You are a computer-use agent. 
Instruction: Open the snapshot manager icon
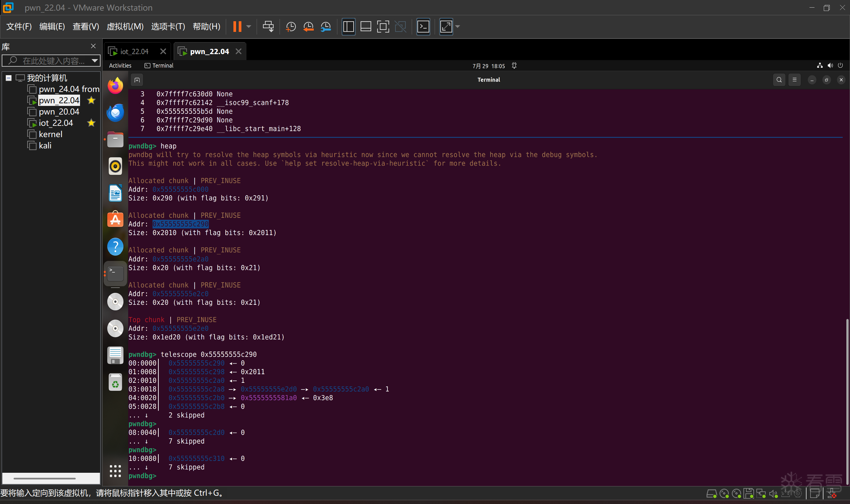[326, 27]
